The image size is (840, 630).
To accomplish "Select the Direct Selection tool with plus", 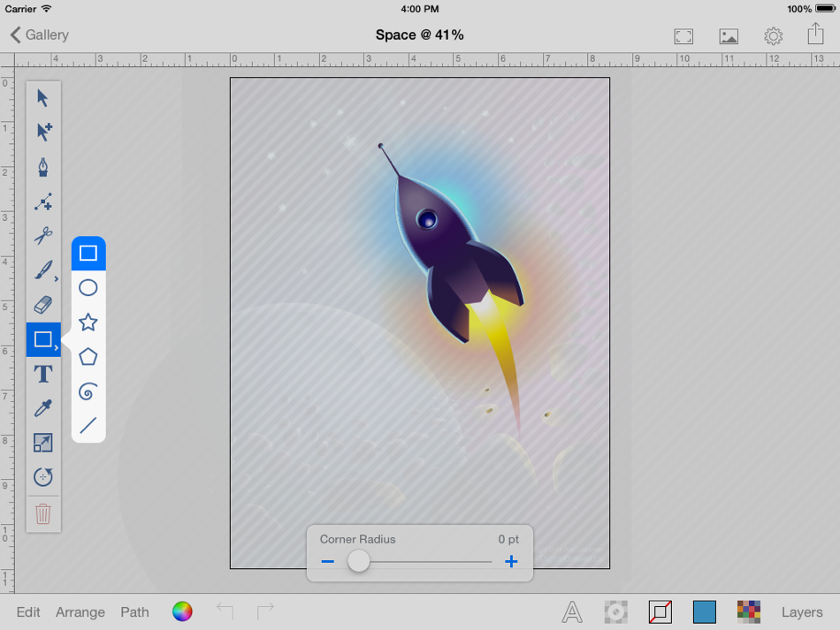I will [x=43, y=132].
